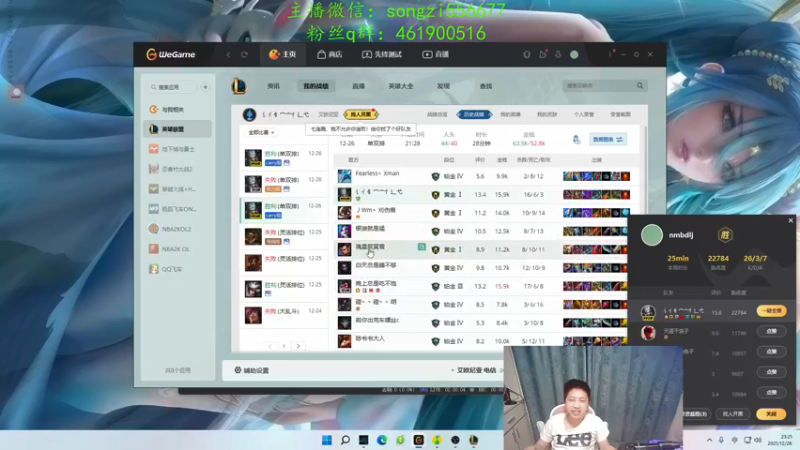
Task: Click the yellow 找人开黑 button near profile
Action: tap(361, 114)
